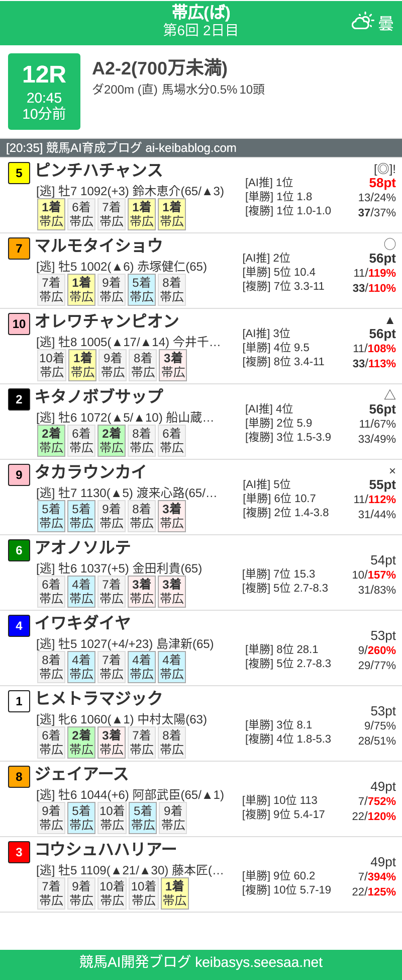Screen dimensions: 402x980
Task: Open the 帯広(ば) 第6回 2日目 header
Action: [x=201, y=20]
